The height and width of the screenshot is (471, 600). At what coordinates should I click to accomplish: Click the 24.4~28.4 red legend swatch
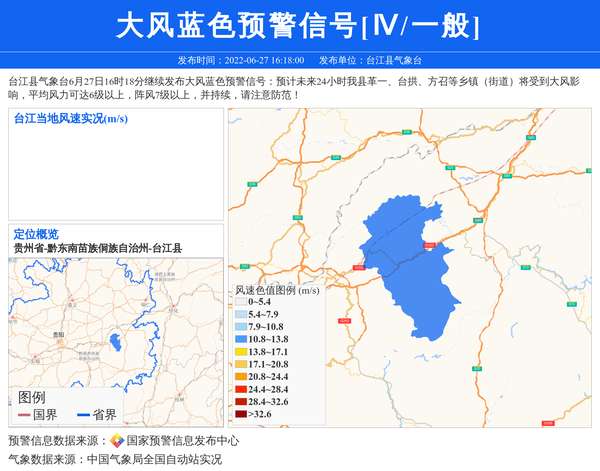pyautogui.click(x=241, y=389)
